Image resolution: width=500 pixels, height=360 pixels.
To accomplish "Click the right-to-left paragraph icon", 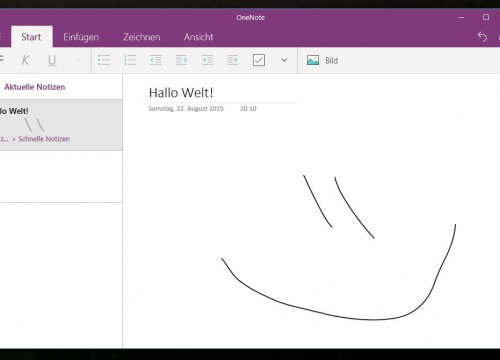I will [x=233, y=60].
